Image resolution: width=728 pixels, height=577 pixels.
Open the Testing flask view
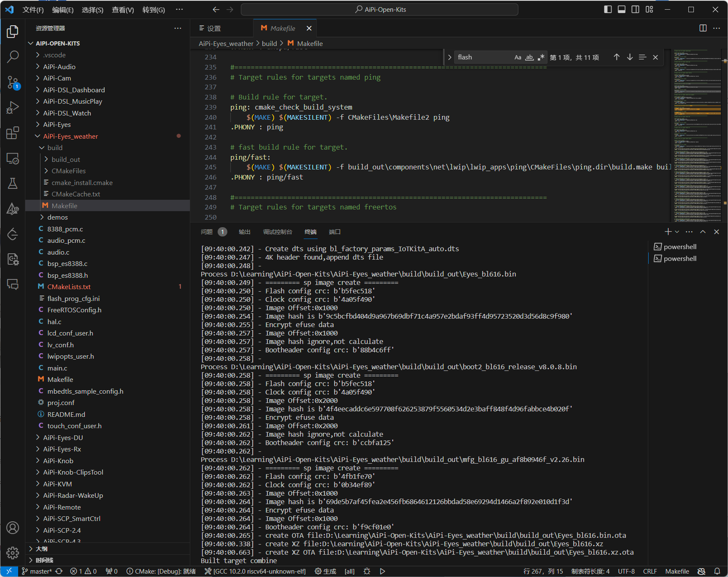(13, 183)
